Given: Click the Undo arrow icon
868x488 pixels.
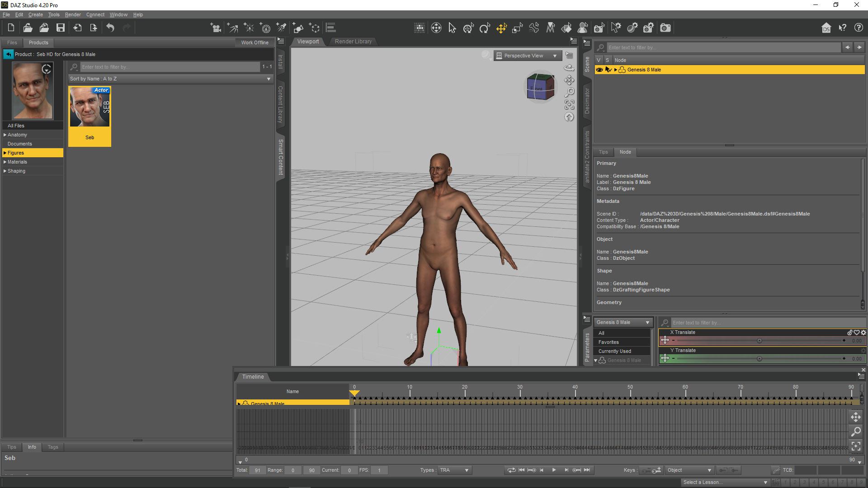Looking at the screenshot, I should [x=110, y=28].
